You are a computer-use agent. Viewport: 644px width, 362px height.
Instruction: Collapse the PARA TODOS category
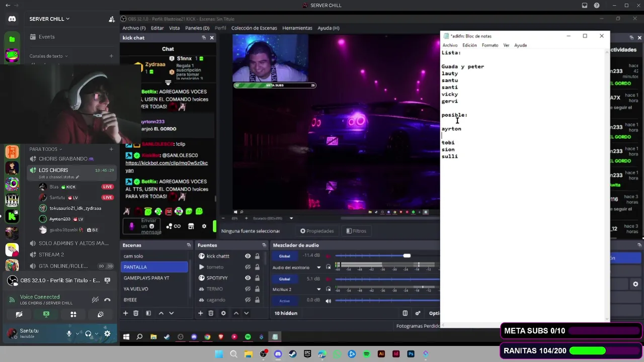46,149
